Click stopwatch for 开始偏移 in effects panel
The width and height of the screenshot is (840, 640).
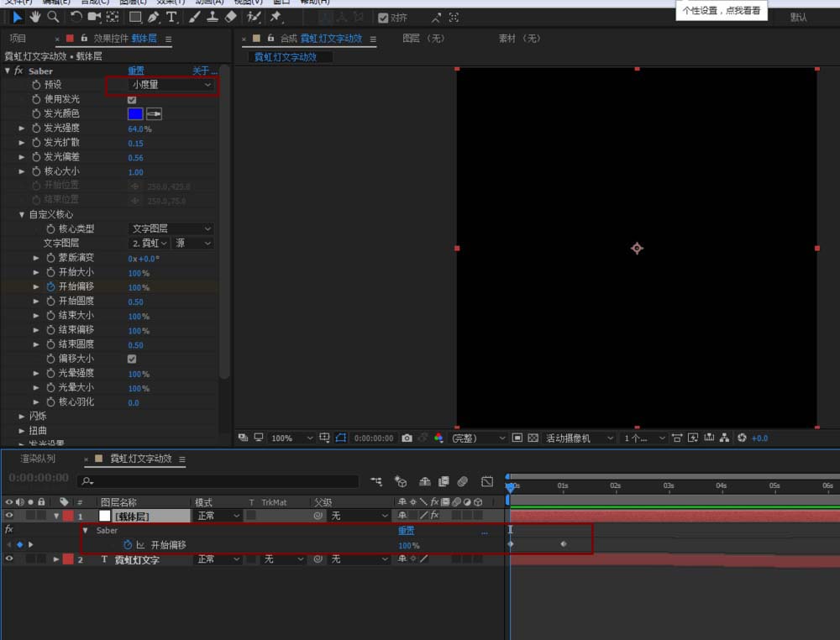pos(50,286)
